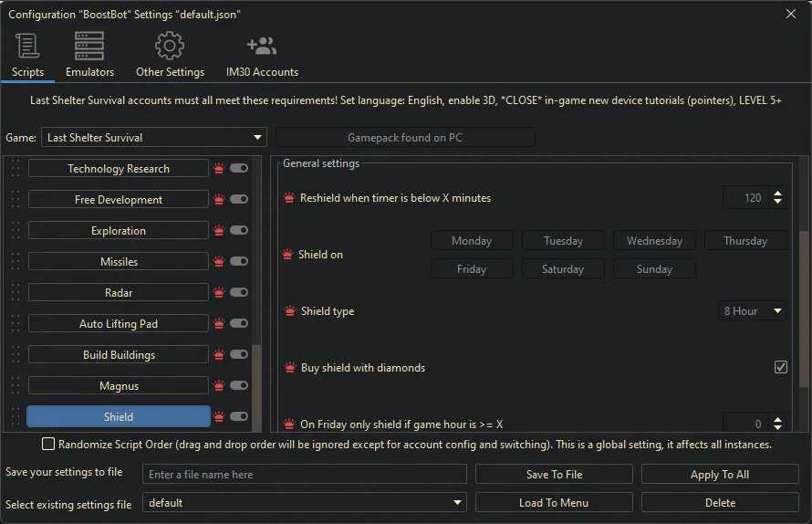Viewport: 812px width, 524px height.
Task: Click Apply To All button
Action: coord(720,474)
